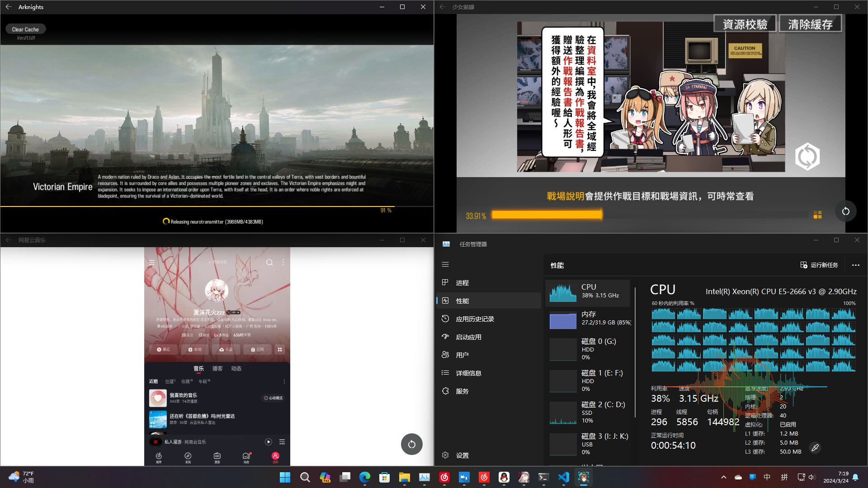Screen dimensions: 868x488
Task: Select the 创建 playlist filter
Action: pyautogui.click(x=170, y=381)
